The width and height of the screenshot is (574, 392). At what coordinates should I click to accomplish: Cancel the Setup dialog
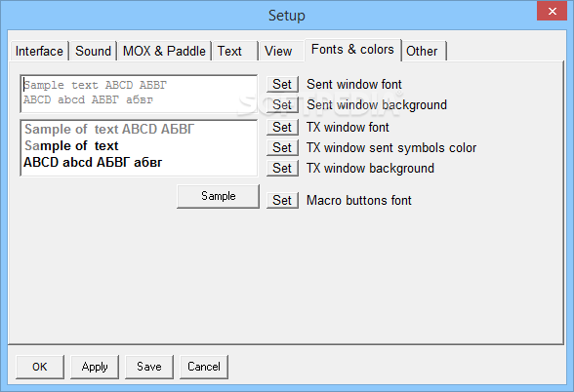(204, 367)
